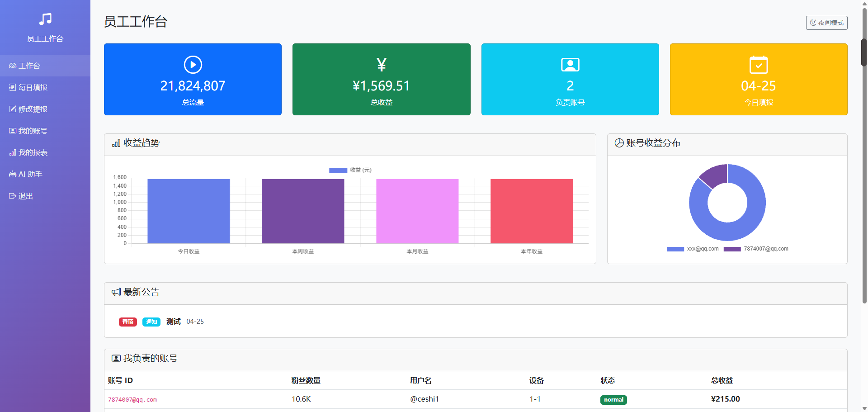Click the person badge icon in accounts card
This screenshot has width=868, height=412.
[x=570, y=65]
